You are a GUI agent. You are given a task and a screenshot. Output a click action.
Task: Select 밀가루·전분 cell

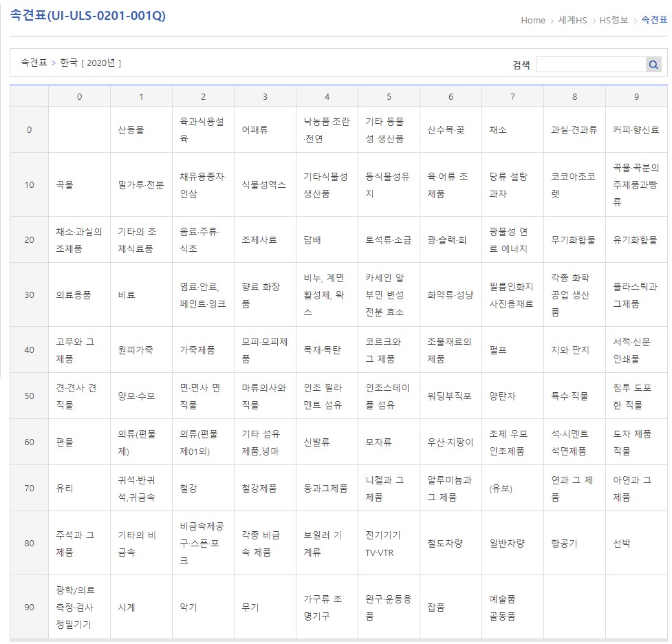tap(140, 185)
